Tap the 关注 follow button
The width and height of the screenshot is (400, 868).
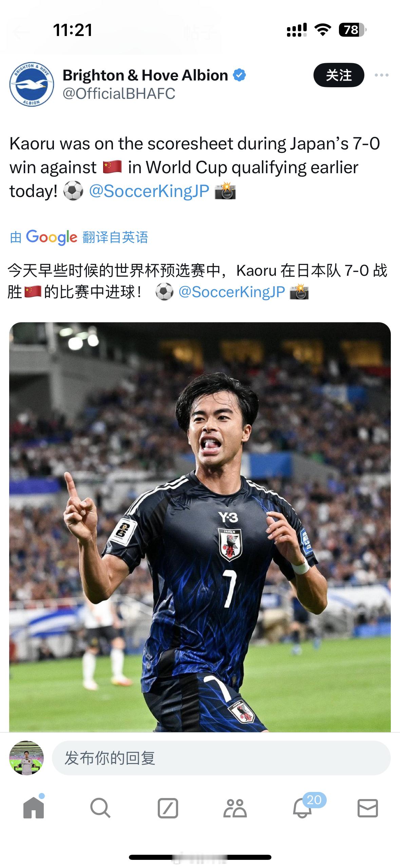tap(339, 75)
